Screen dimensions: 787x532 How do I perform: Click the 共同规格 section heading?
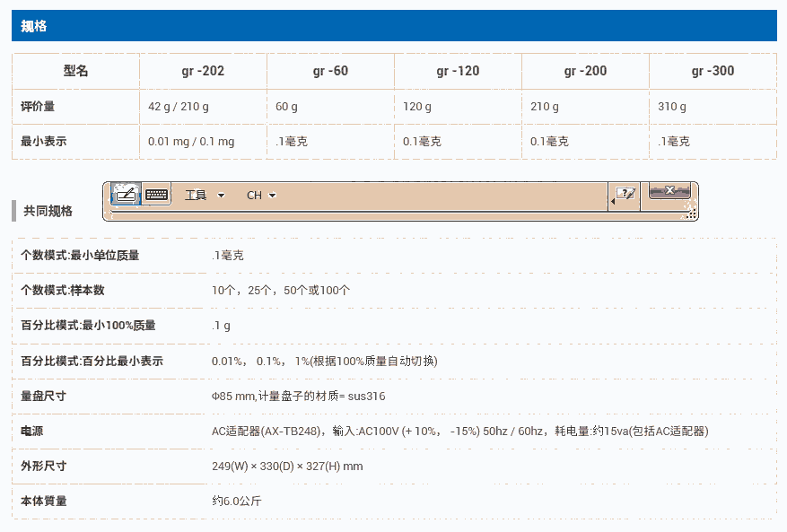point(48,211)
